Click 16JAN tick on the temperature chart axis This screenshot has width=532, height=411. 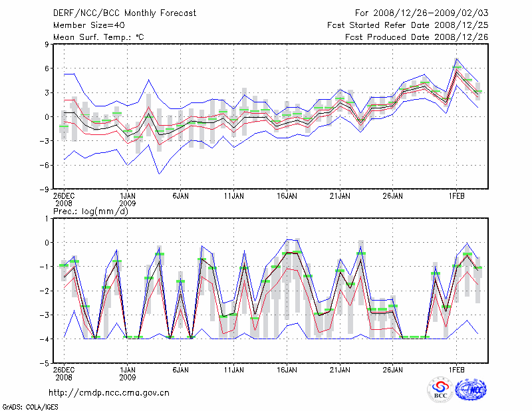(x=287, y=196)
